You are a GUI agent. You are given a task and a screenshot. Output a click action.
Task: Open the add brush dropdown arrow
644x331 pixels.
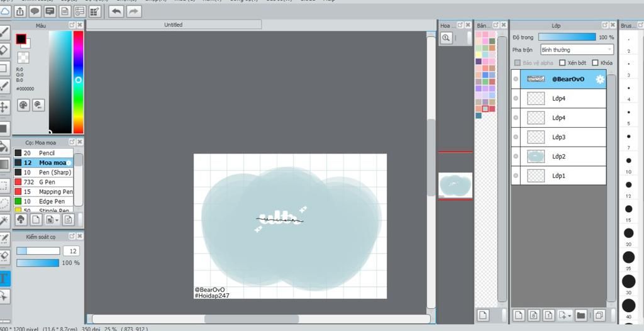(57, 220)
